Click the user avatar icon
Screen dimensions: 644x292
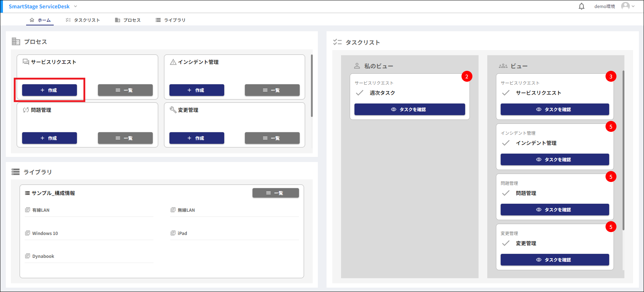(625, 6)
